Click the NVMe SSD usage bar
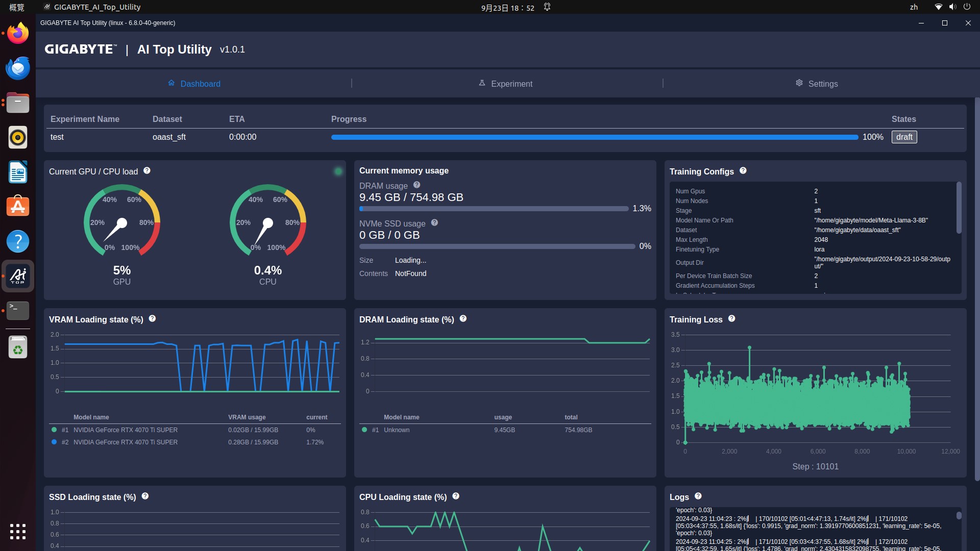 pos(497,246)
